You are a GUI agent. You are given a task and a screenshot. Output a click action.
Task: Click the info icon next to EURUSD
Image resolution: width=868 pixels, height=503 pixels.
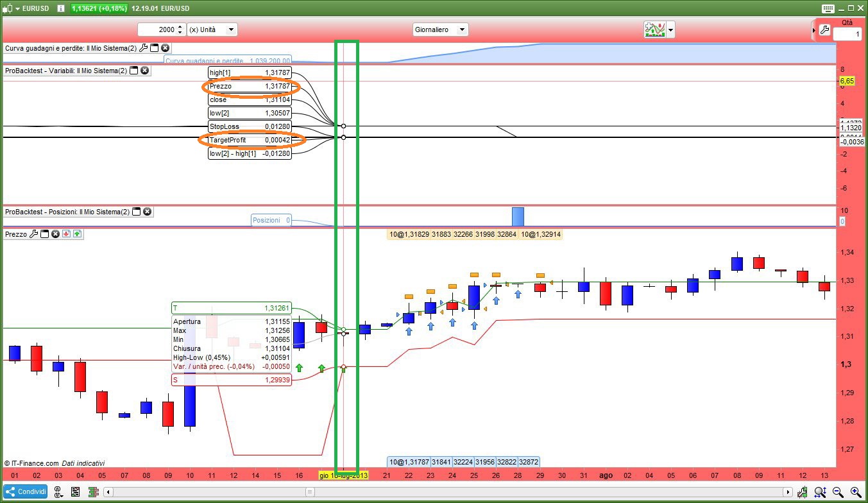tap(60, 8)
